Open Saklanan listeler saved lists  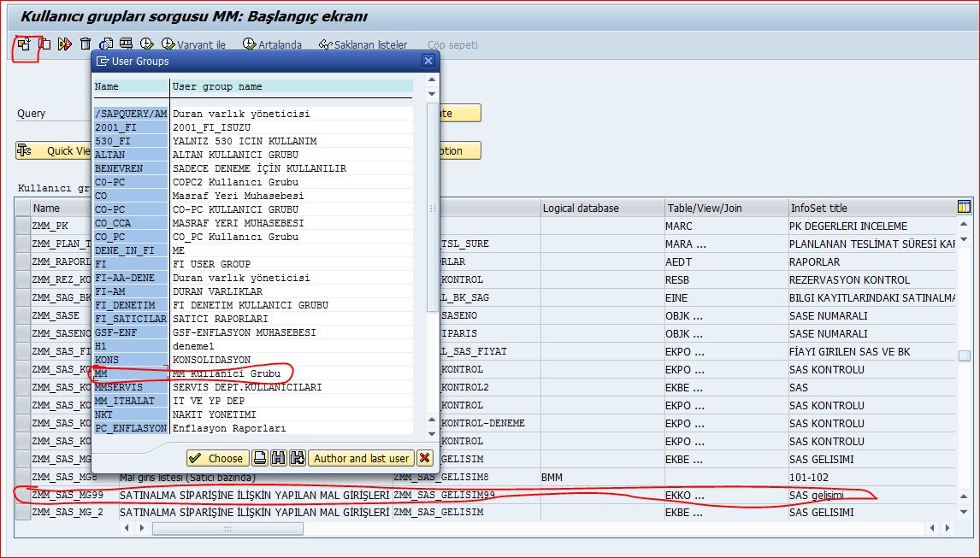click(363, 44)
